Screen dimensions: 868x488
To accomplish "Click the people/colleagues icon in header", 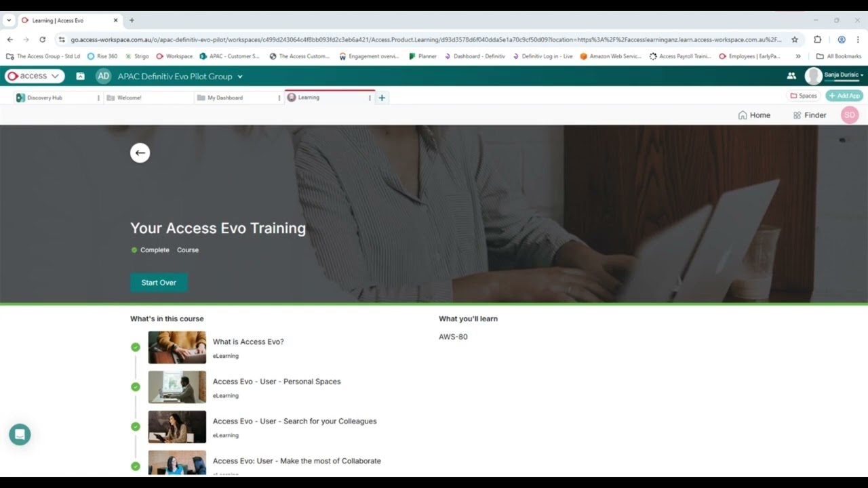I will tap(791, 76).
